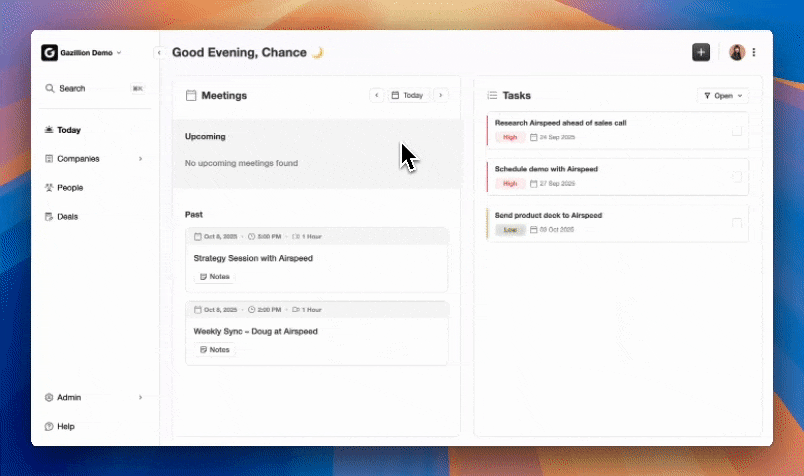Open Notes for Strategy Session meeting
This screenshot has width=804, height=476.
[x=215, y=276]
